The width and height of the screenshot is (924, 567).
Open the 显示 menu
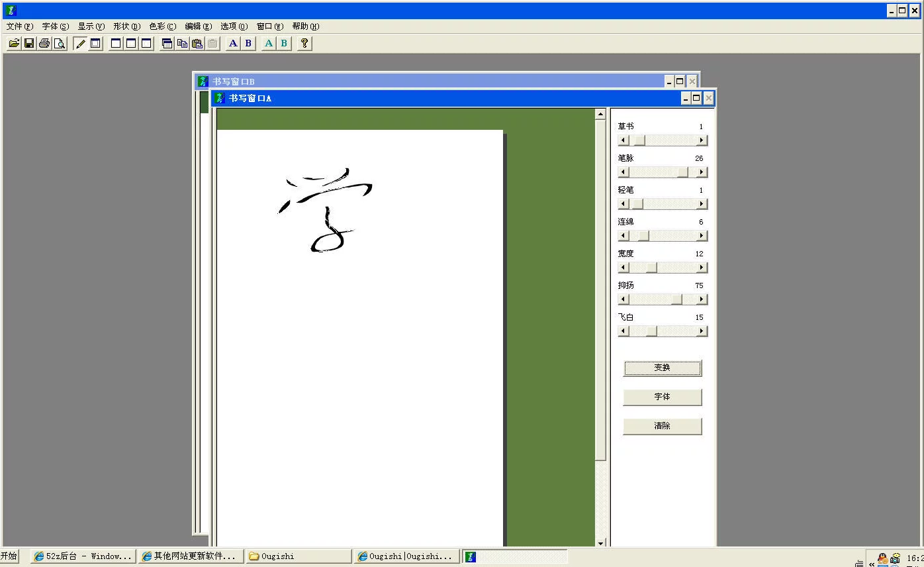pos(91,26)
